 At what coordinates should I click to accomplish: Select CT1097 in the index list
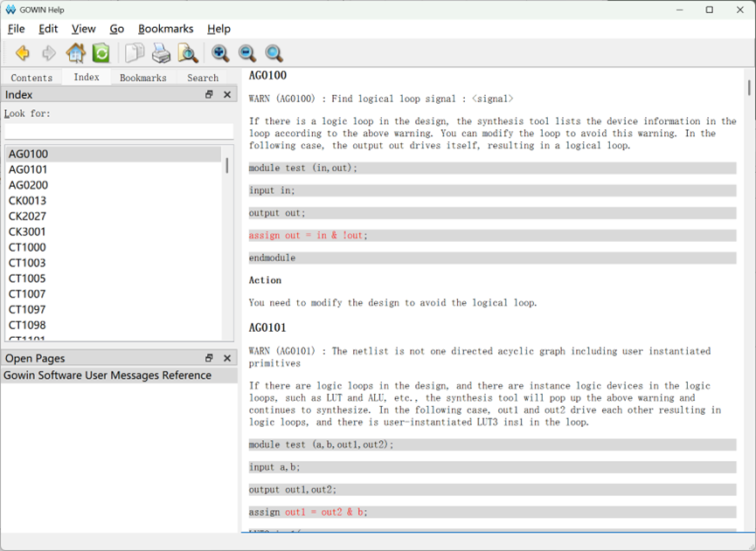click(x=114, y=310)
